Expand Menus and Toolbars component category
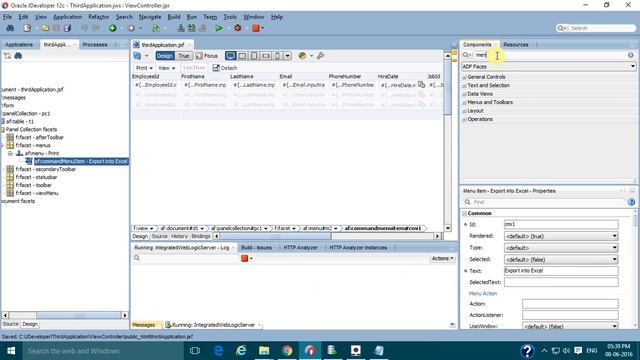This screenshot has width=640, height=360. tap(464, 102)
